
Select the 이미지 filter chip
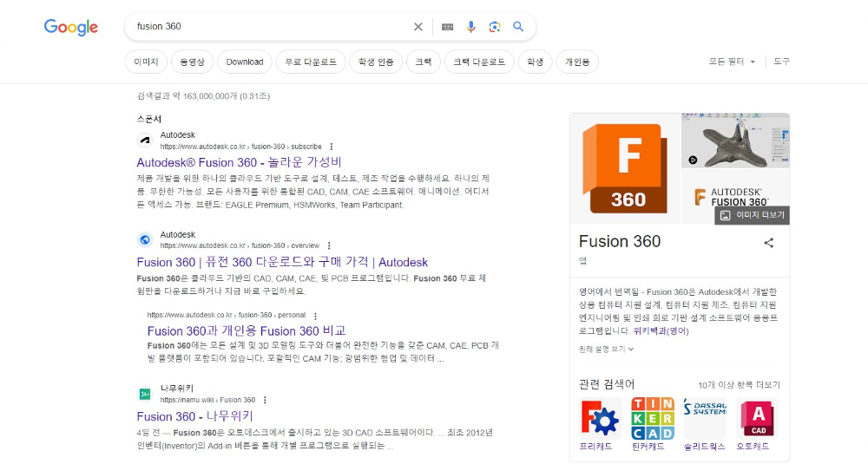146,62
